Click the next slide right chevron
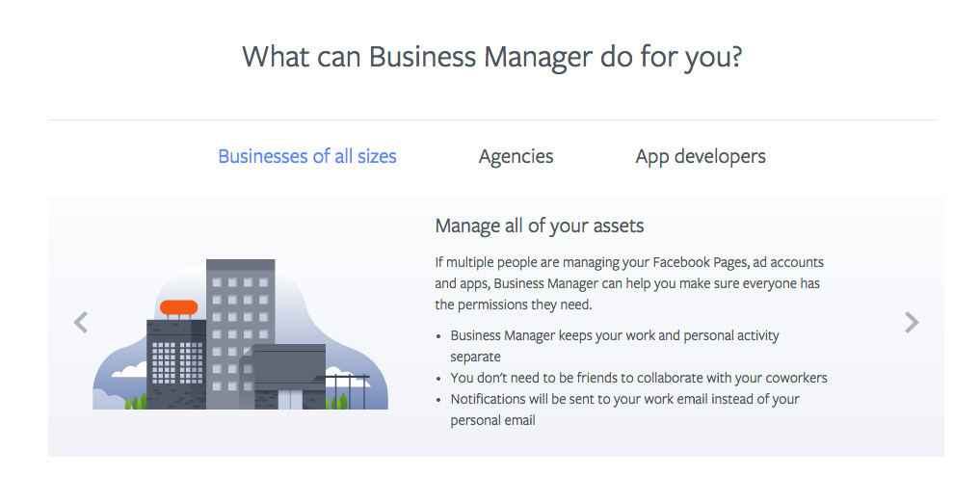This screenshot has width=980, height=503. [x=912, y=323]
